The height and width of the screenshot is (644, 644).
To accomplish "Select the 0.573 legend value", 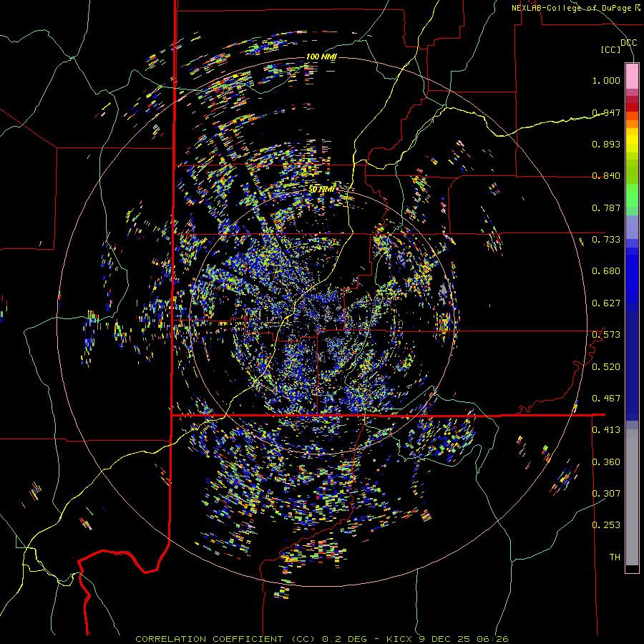I will click(606, 335).
